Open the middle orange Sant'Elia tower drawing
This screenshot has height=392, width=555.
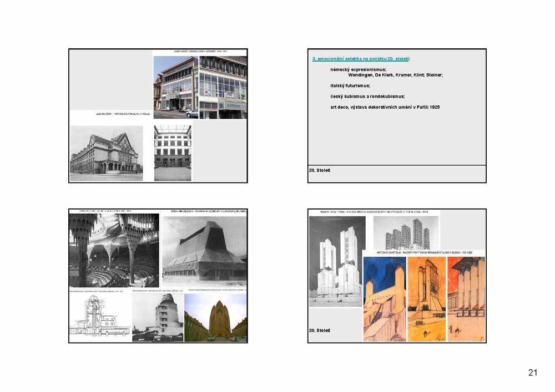pos(426,299)
